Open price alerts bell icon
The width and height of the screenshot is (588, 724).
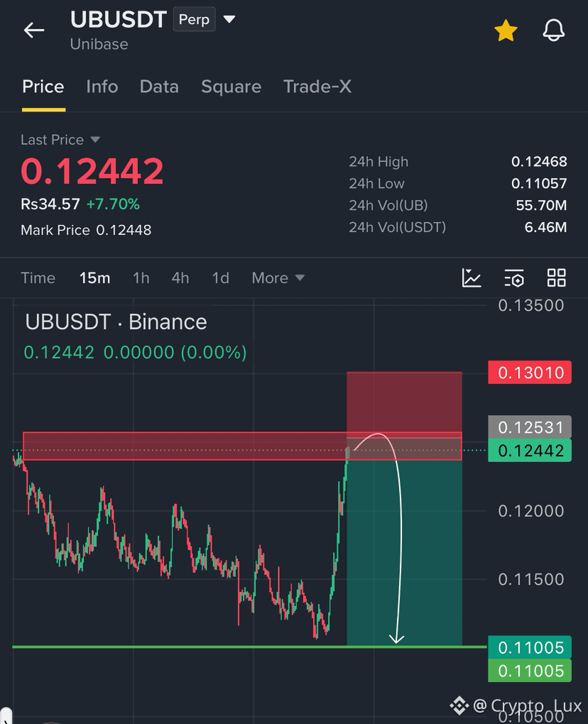click(x=553, y=31)
